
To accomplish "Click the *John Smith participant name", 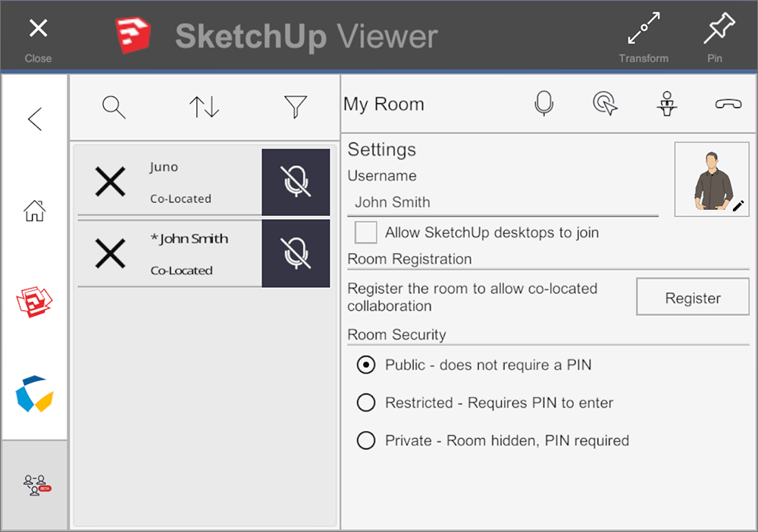I will click(x=189, y=239).
